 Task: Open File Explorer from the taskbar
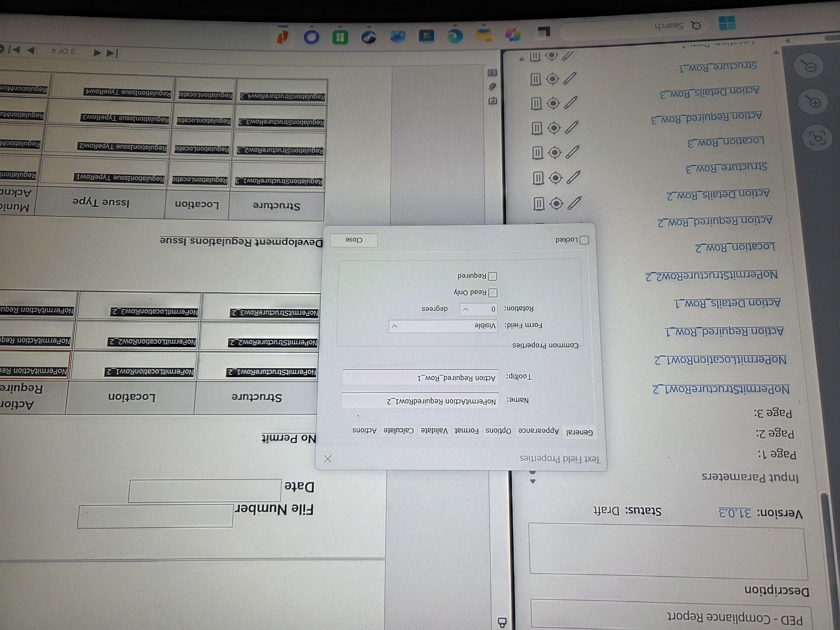[484, 35]
